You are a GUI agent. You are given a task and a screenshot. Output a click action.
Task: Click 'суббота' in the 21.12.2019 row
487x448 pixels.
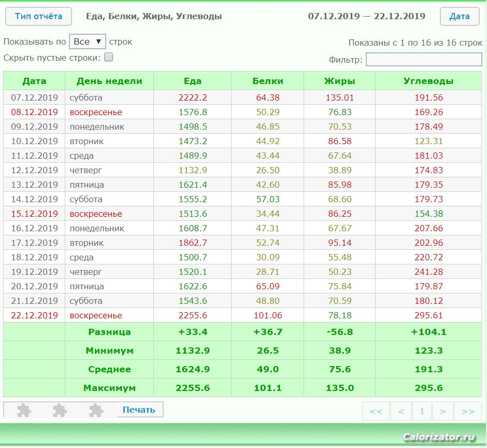(x=86, y=301)
